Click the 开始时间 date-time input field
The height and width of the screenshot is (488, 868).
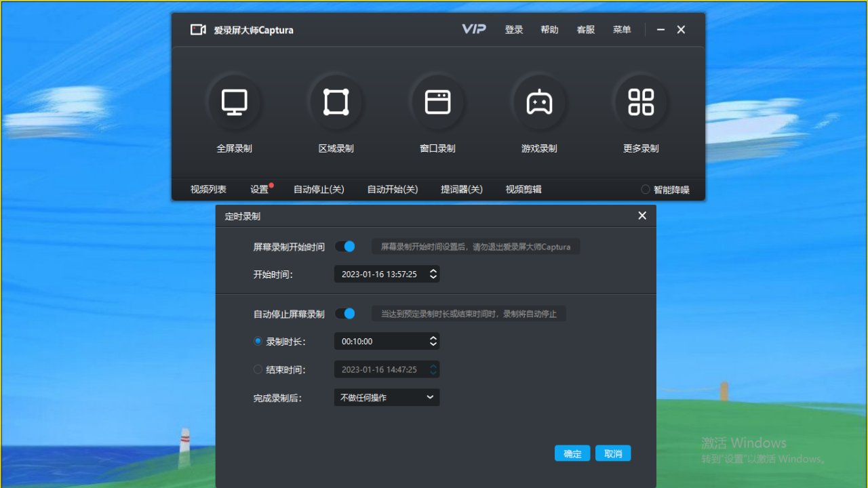coord(380,274)
